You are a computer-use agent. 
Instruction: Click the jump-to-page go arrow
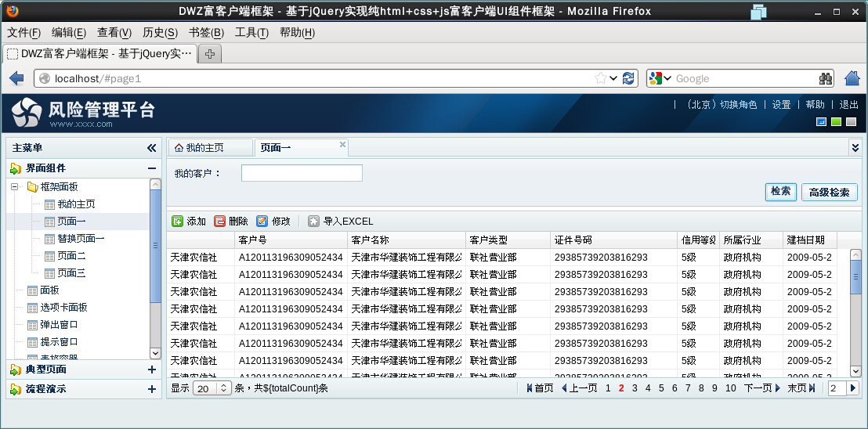coord(853,388)
